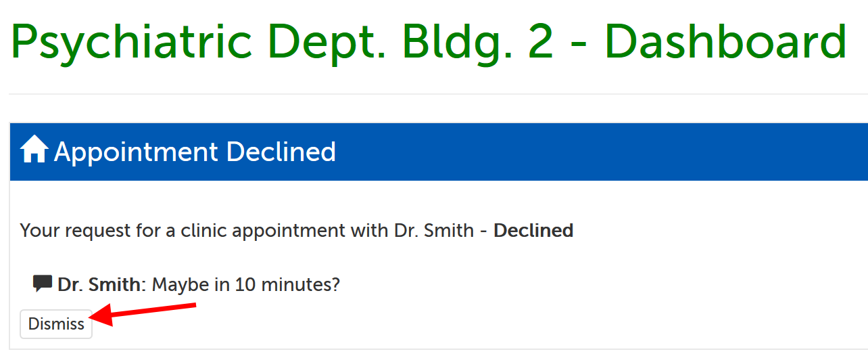
Task: Click the home icon in panel header
Action: pyautogui.click(x=34, y=150)
